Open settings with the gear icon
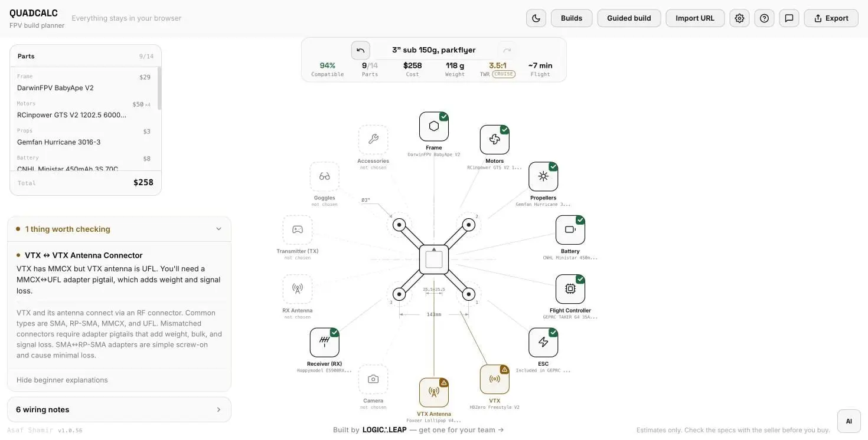 point(739,18)
